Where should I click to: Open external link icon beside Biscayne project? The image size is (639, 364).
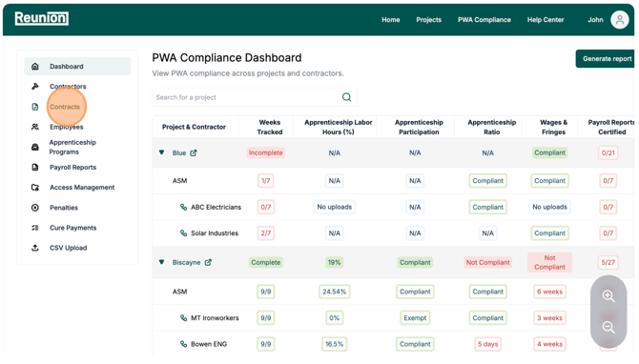coord(208,263)
